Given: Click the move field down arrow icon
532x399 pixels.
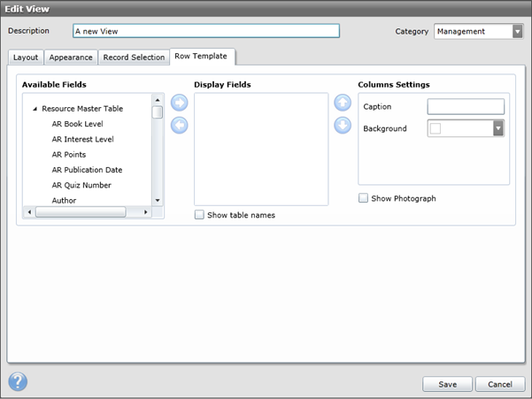Looking at the screenshot, I should (343, 126).
